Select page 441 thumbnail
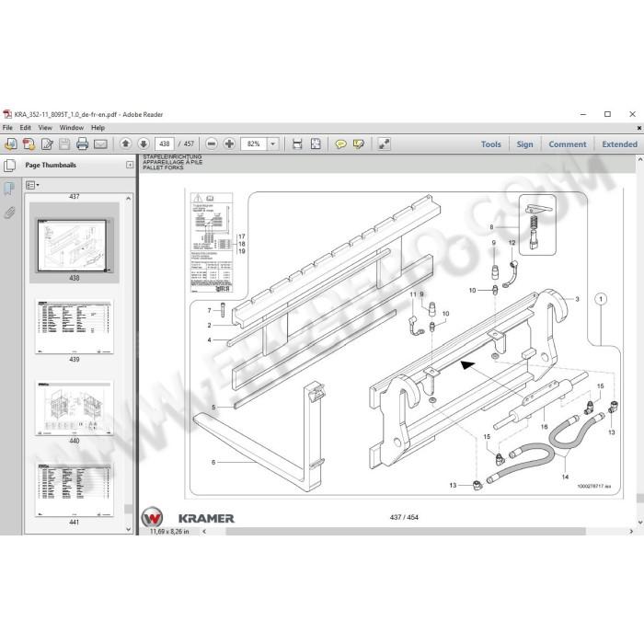Screen dimensions: 644x644 74,489
